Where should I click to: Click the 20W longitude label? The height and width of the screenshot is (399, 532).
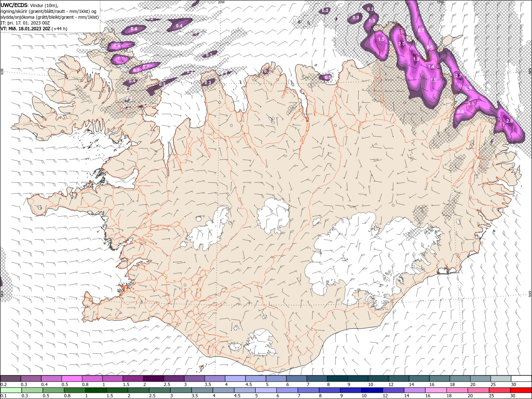click(221, 2)
